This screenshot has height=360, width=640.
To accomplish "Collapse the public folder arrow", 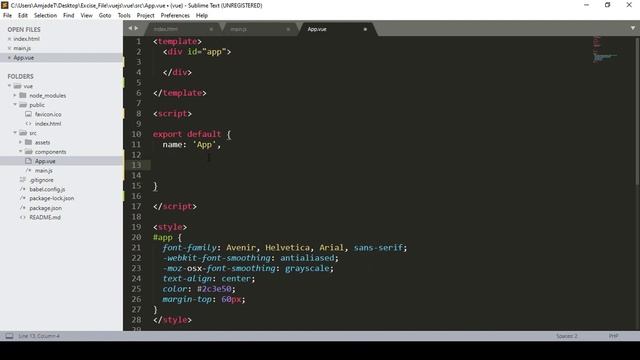I will click(15, 105).
